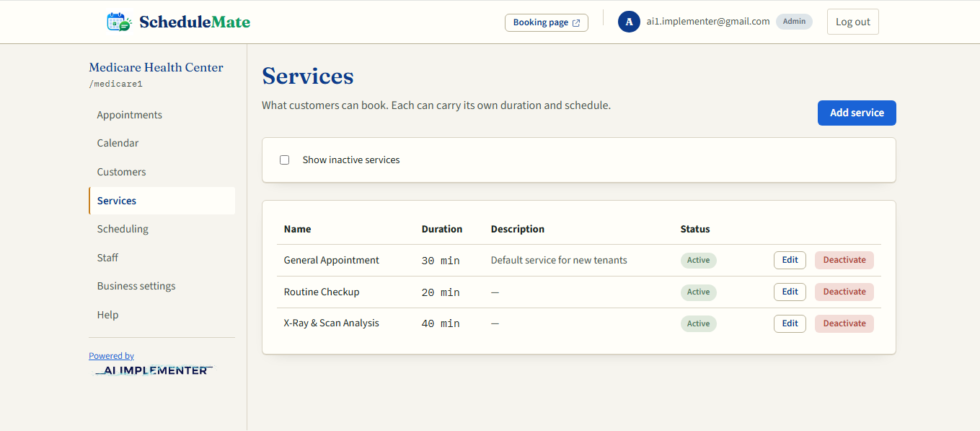Click the Add service button
Viewport: 980px width, 431px height.
[857, 113]
